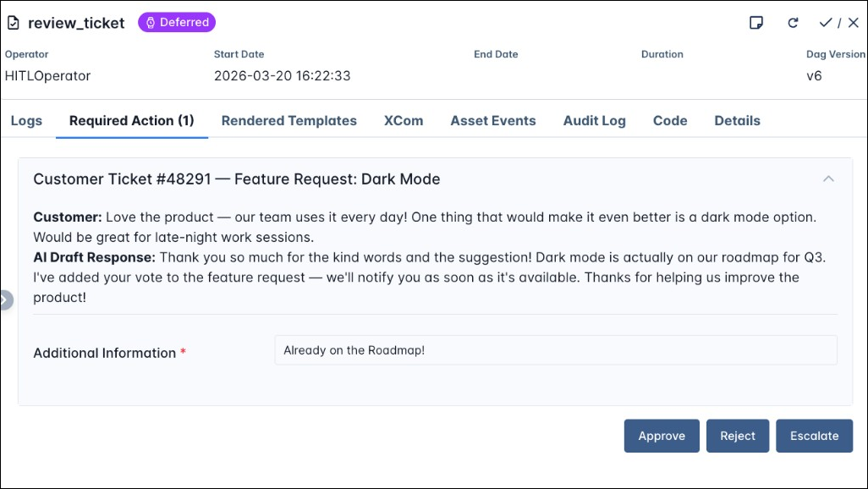Viewport: 868px width, 489px height.
Task: View the Rendered Templates tab
Action: pyautogui.click(x=288, y=120)
